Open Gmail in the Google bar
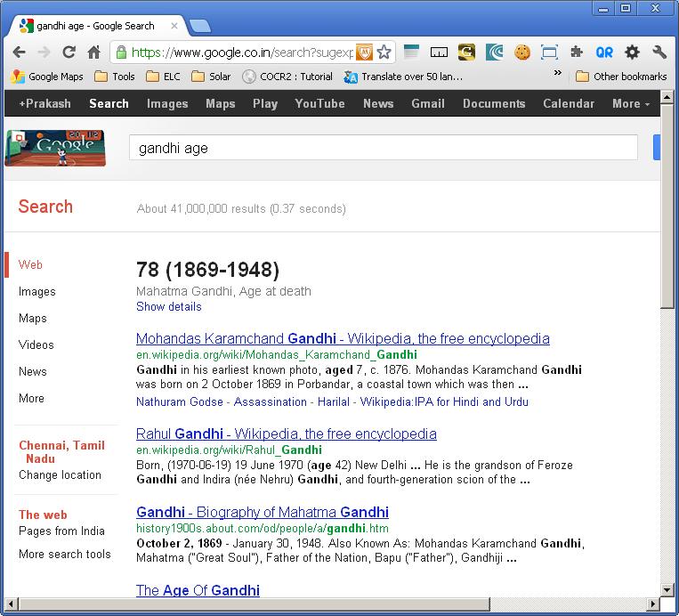 coord(428,103)
